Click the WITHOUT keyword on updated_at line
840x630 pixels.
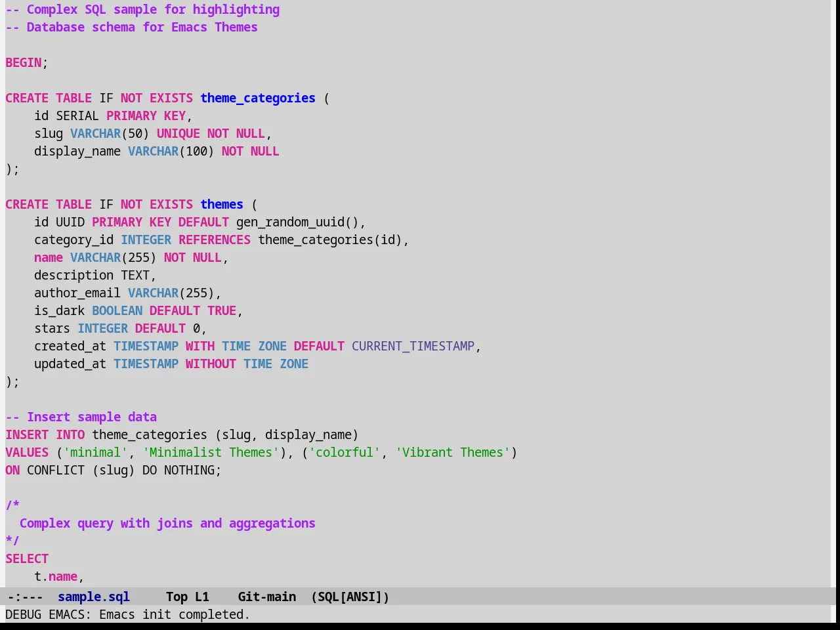pyautogui.click(x=211, y=364)
